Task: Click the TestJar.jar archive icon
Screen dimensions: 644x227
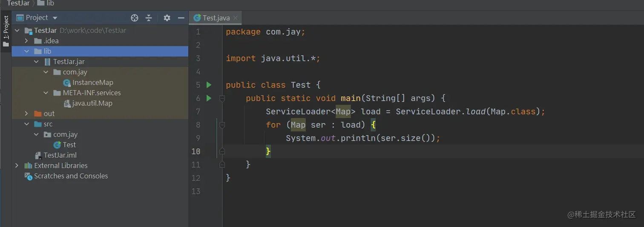Action: pyautogui.click(x=47, y=62)
